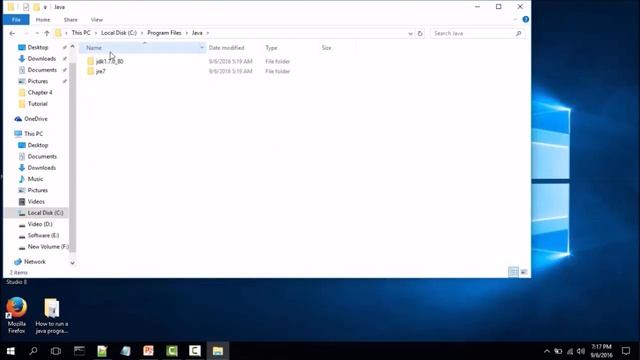Open the Name column filter dropdown

(x=202, y=48)
